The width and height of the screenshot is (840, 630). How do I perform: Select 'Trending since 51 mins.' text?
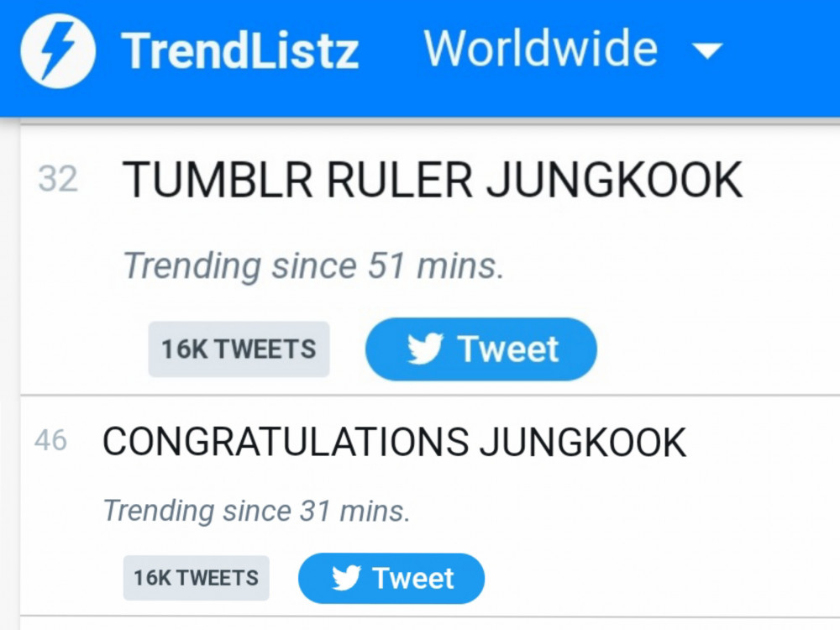pyautogui.click(x=313, y=265)
